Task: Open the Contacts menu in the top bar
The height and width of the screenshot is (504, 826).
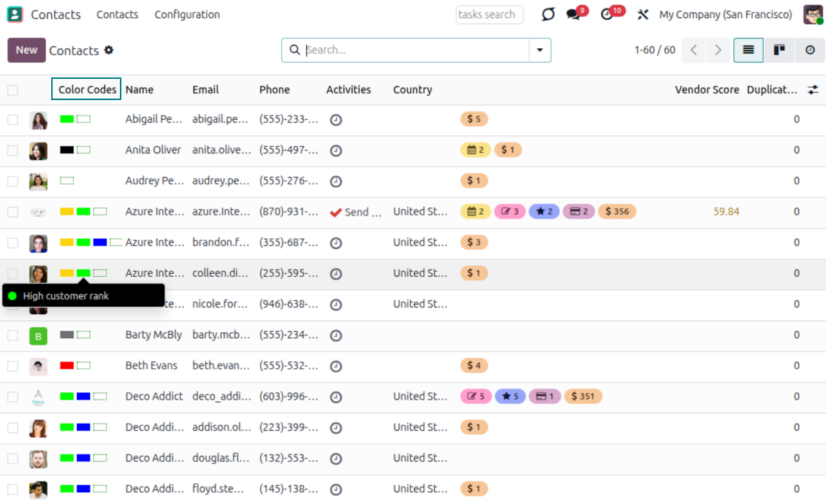Action: [117, 14]
